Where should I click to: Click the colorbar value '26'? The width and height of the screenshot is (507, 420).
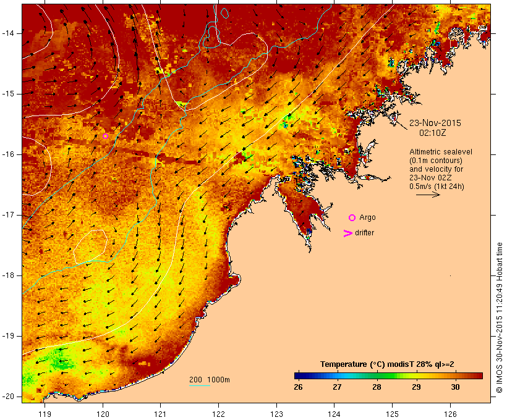298,387
